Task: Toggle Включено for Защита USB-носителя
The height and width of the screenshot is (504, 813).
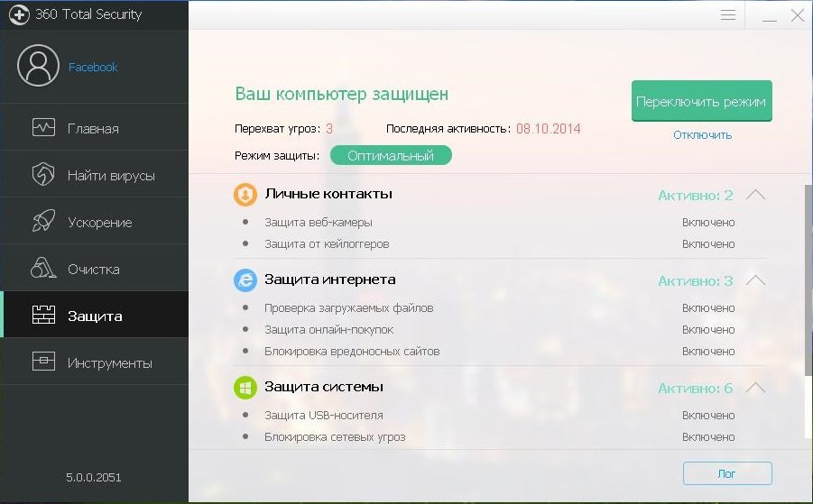Action: (708, 416)
